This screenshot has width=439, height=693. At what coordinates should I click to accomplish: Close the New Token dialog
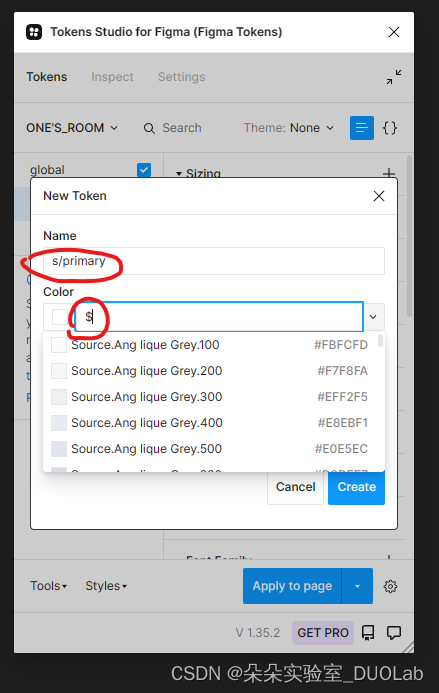[379, 196]
